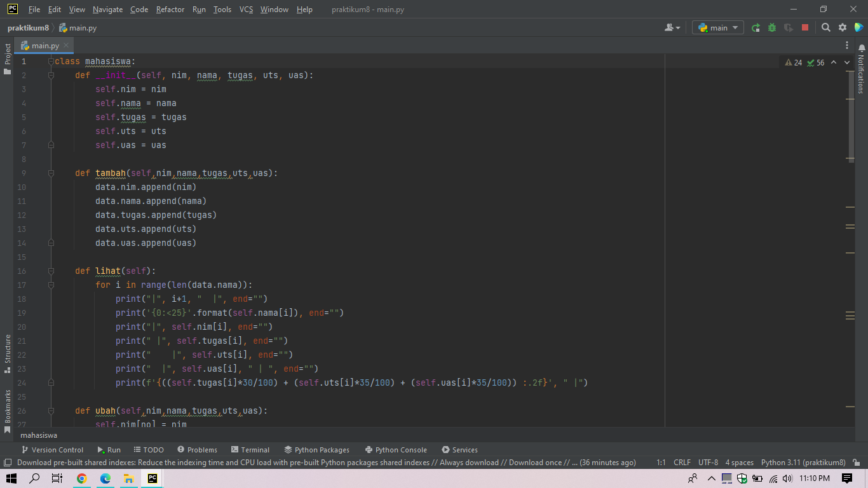Start debugging with the Debug icon
This screenshot has height=488, width=868.
pos(771,27)
